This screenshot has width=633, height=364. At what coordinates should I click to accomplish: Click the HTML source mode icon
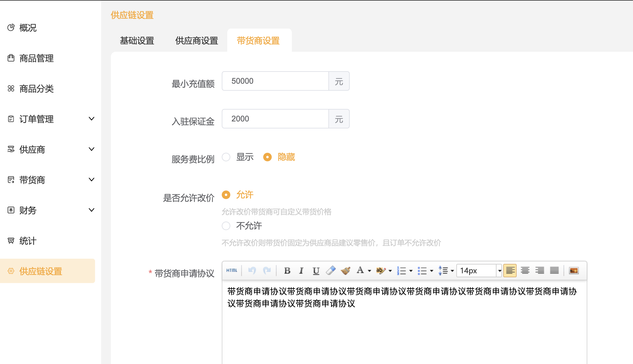232,270
